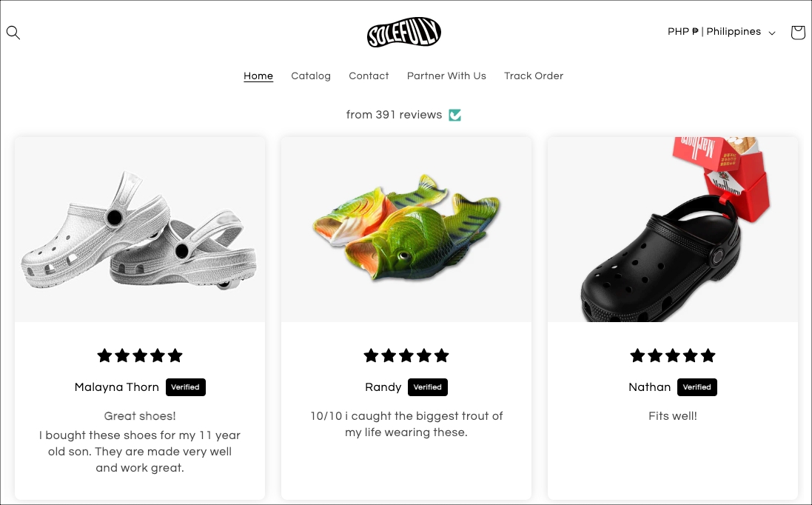
Task: Click the Verified badge next to Randy
Action: tap(427, 387)
